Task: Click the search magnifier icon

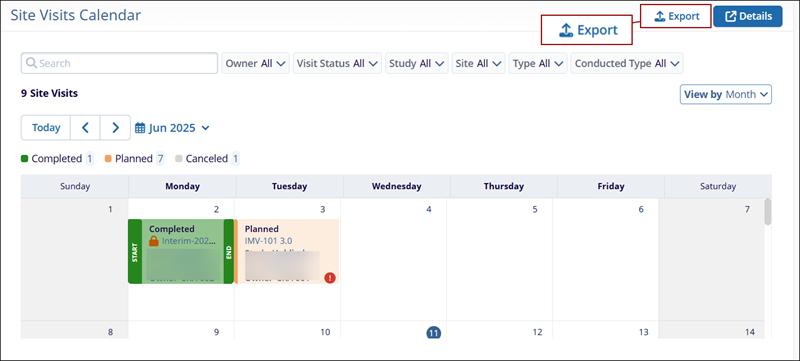Action: 31,63
